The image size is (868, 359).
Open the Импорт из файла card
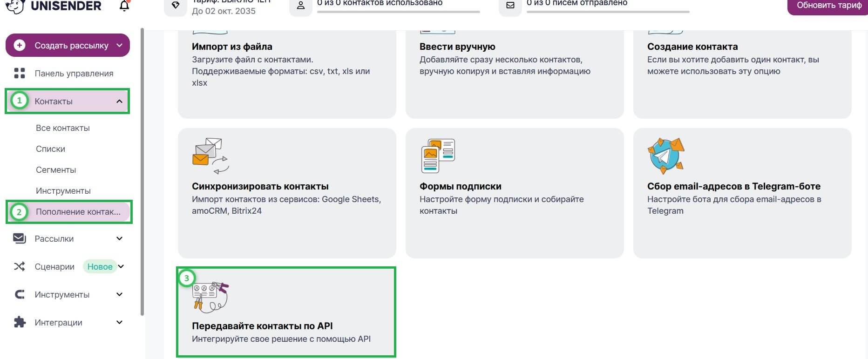(287, 70)
